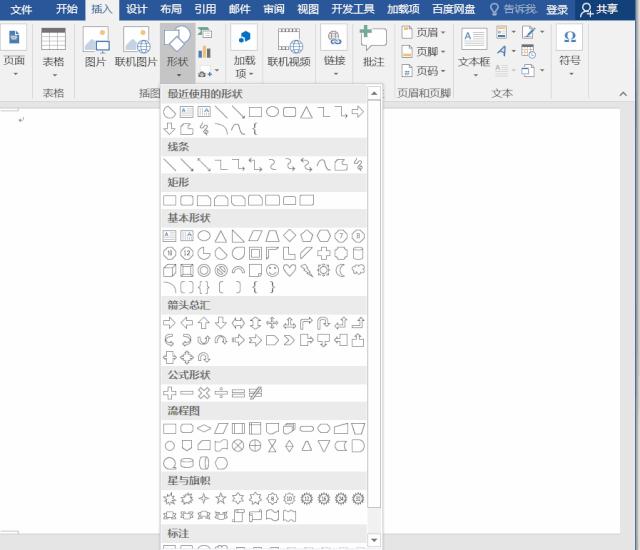Select the heart shape in 基本形状
The width and height of the screenshot is (640, 550).
[289, 270]
